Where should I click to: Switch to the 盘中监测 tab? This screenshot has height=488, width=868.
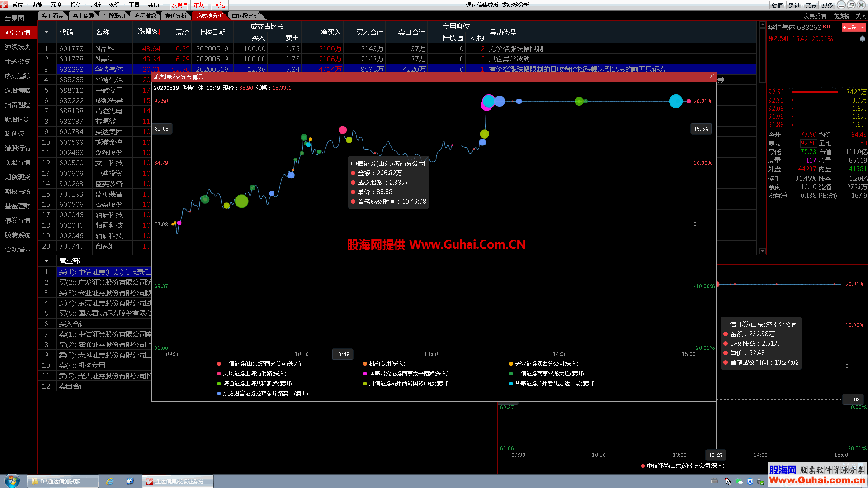click(84, 16)
